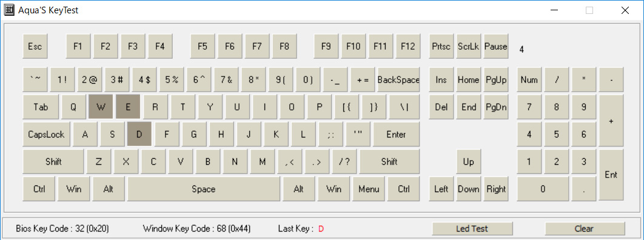Select the Esc key
Image resolution: width=644 pixels, height=240 pixels.
[35, 46]
